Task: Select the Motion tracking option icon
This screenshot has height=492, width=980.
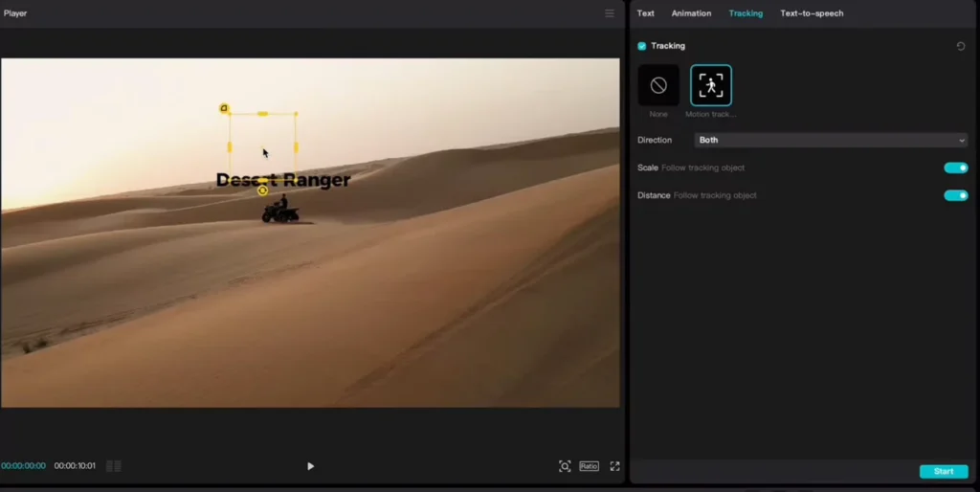Action: pyautogui.click(x=711, y=85)
